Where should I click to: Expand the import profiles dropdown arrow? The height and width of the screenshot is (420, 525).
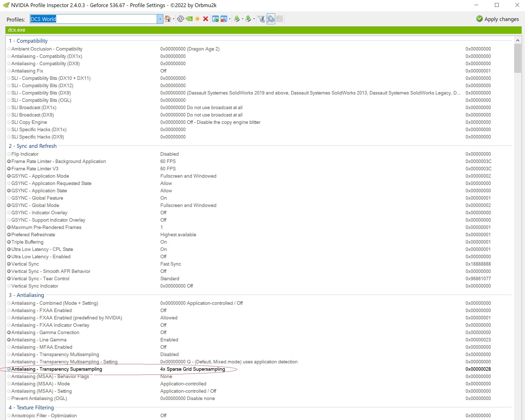(254, 19)
